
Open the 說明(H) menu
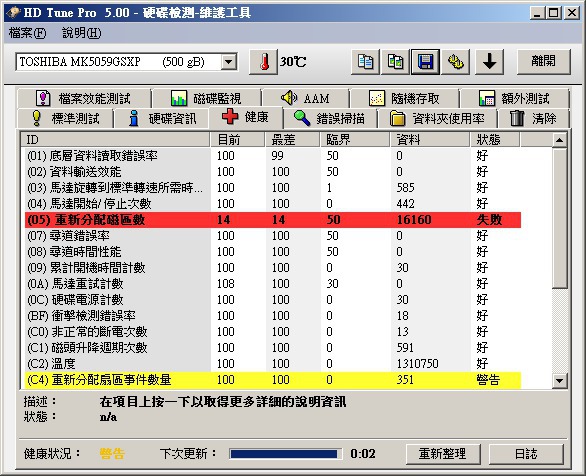pyautogui.click(x=81, y=33)
